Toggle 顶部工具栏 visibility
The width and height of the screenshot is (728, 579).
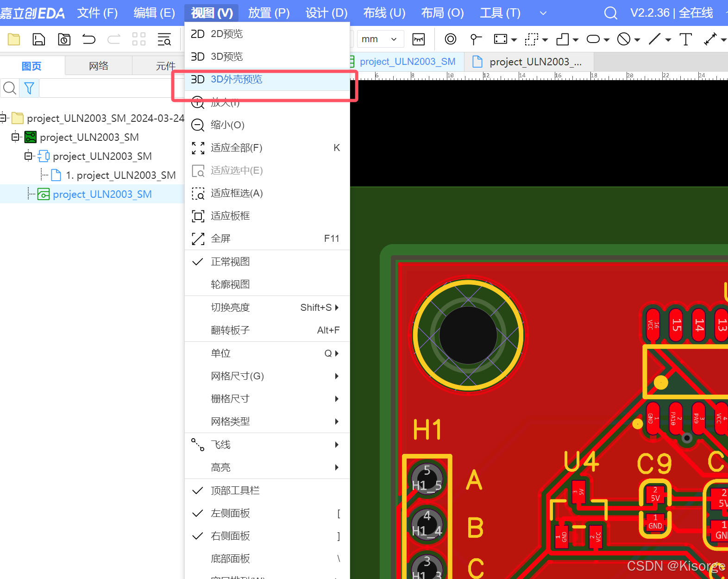(x=267, y=491)
